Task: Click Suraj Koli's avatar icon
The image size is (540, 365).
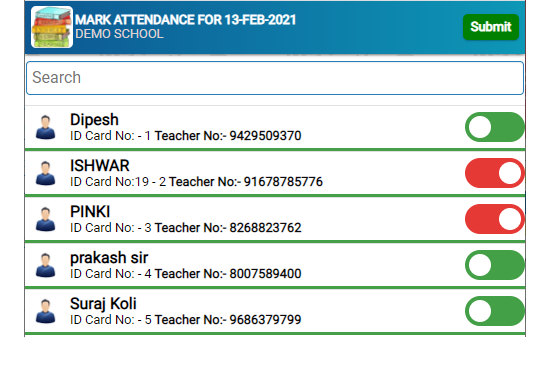Action: [45, 311]
